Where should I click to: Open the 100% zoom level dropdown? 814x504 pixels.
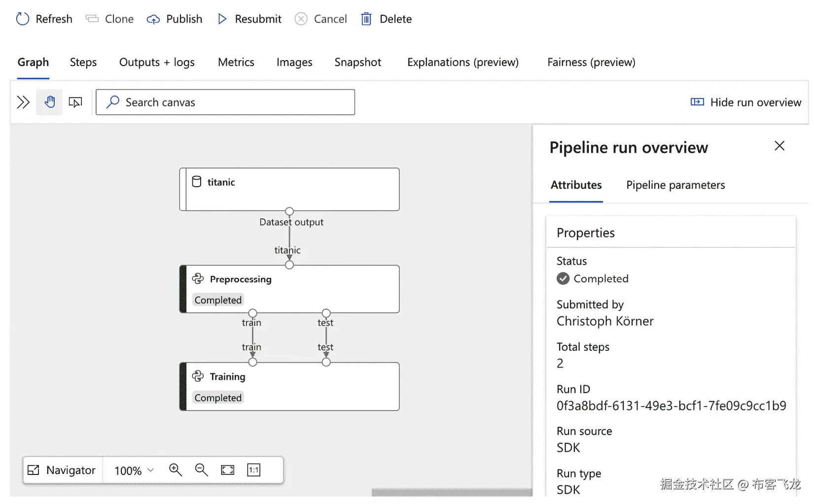point(134,470)
